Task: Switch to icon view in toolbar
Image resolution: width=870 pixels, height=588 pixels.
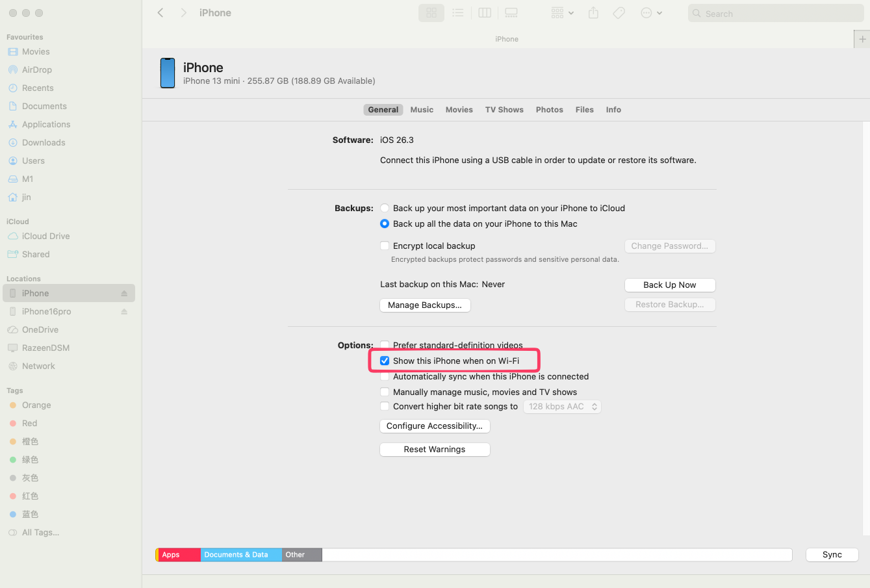Action: [x=431, y=13]
